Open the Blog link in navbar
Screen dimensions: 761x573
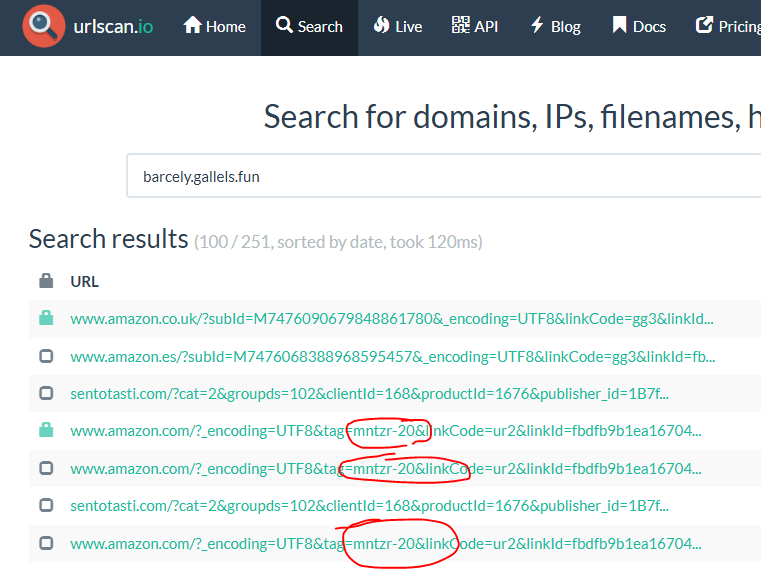554,27
